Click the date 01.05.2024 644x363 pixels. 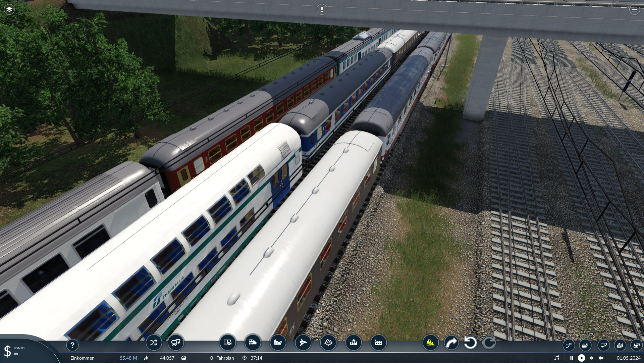click(629, 358)
